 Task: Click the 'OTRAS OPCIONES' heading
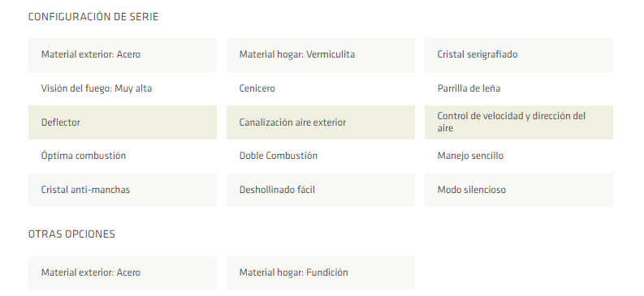pyautogui.click(x=71, y=234)
